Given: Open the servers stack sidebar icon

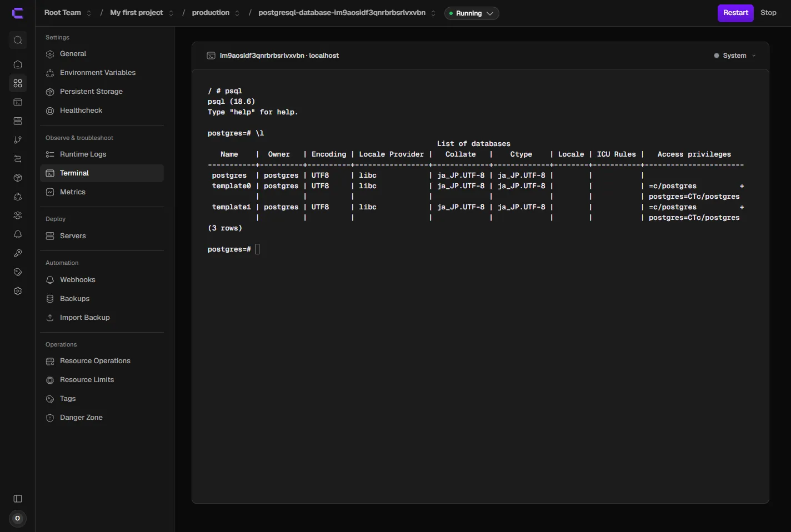Looking at the screenshot, I should tap(18, 121).
